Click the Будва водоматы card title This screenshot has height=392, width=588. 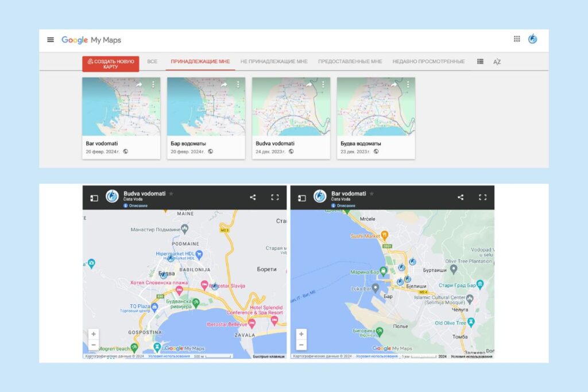[x=361, y=143]
